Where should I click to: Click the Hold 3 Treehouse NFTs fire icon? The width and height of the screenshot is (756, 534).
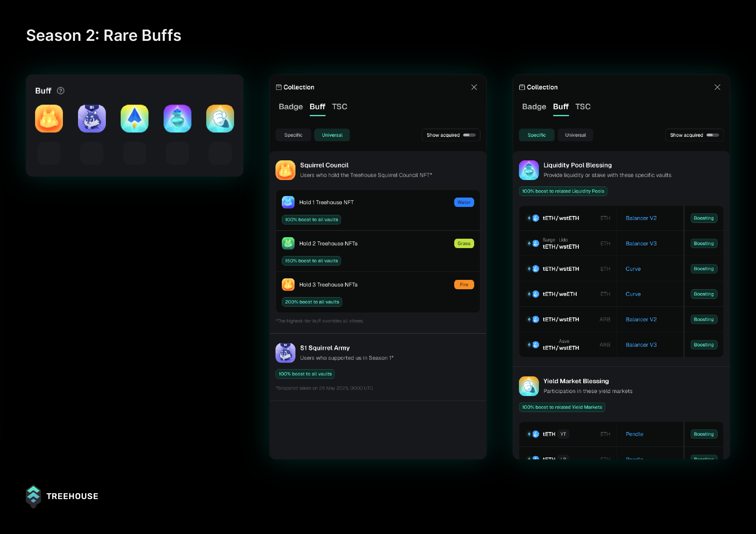[x=288, y=285]
